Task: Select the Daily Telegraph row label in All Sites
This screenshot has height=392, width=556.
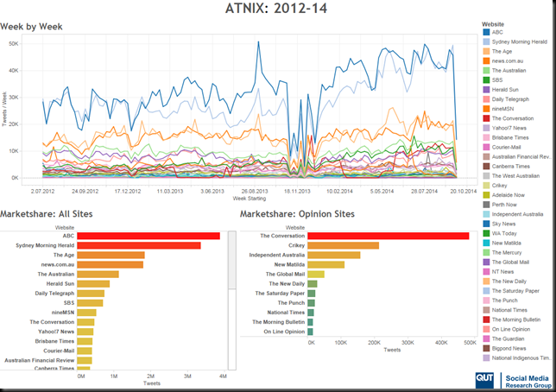Action: pyautogui.click(x=54, y=294)
